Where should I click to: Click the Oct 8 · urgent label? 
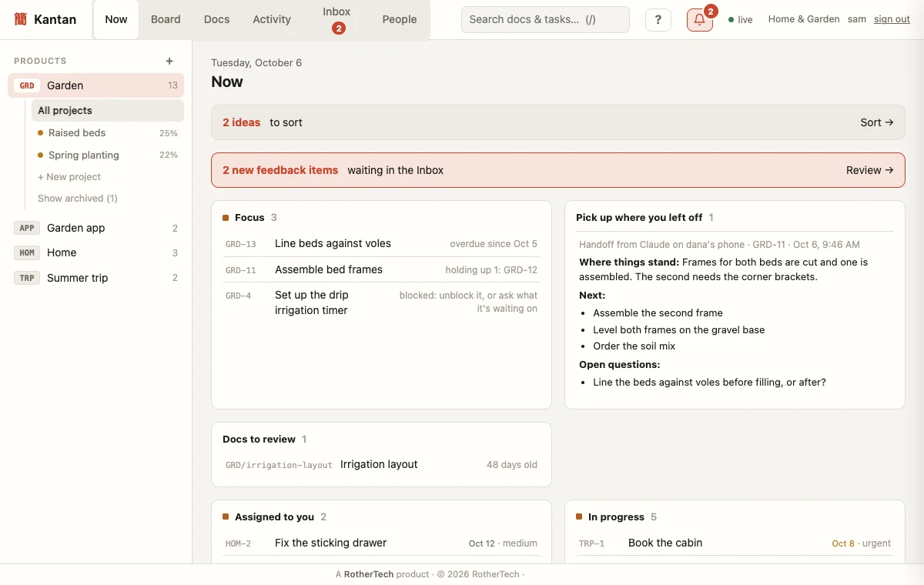tap(861, 543)
